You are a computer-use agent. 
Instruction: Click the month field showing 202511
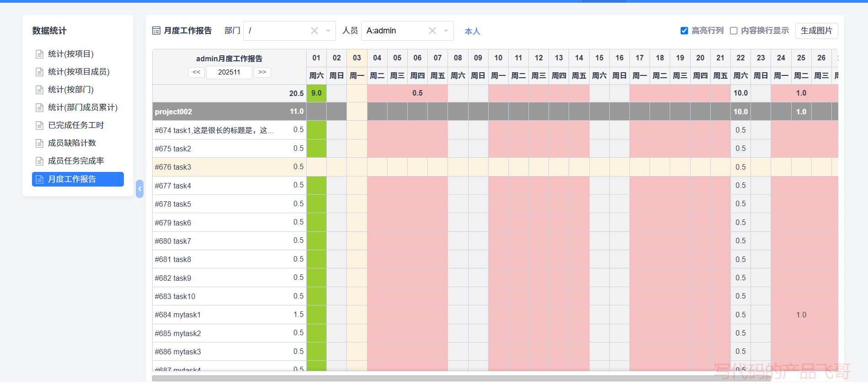point(229,72)
